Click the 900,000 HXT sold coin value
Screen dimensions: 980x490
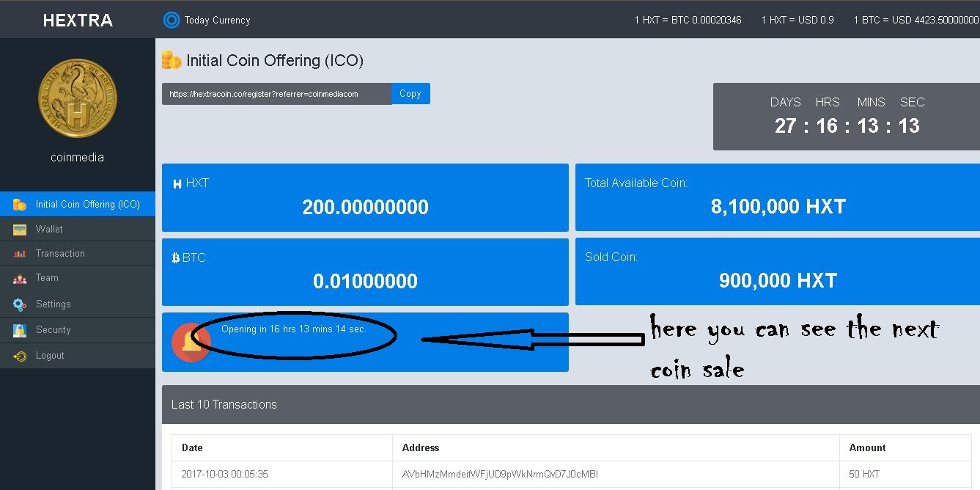pyautogui.click(x=778, y=281)
